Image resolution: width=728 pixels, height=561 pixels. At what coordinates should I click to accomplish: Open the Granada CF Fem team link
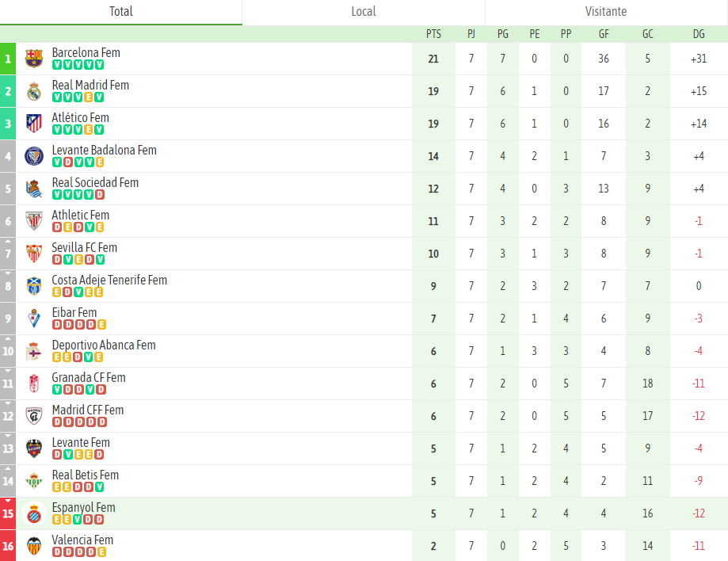click(89, 377)
